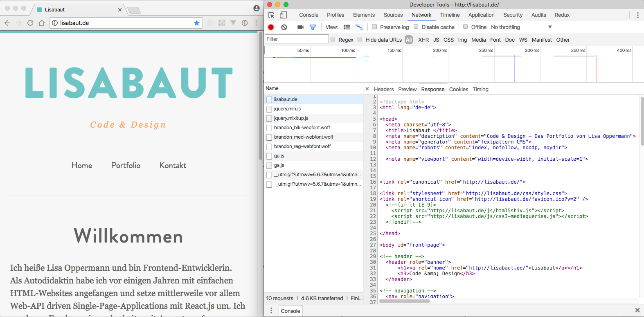Open the No throttling dropdown
644x317 pixels.
tap(521, 27)
